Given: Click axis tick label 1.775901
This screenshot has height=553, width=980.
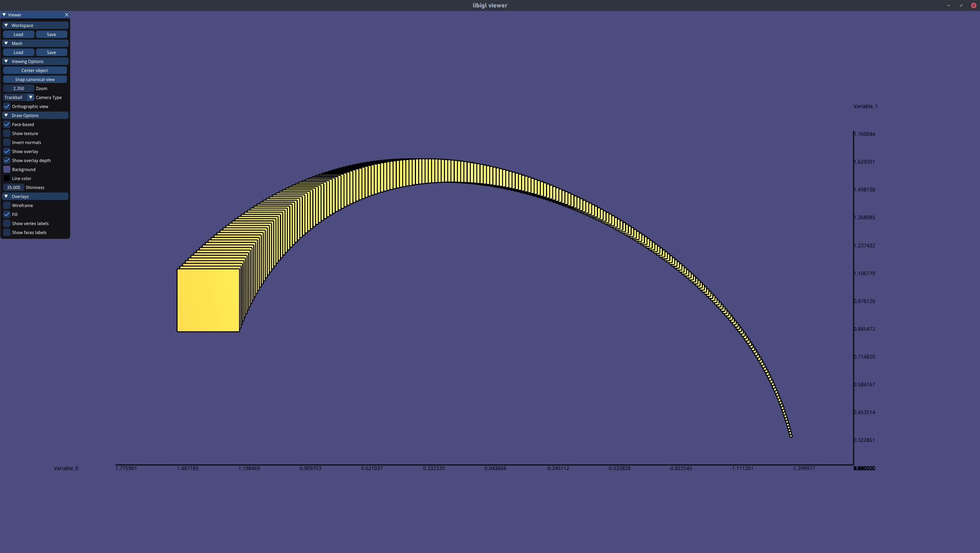Looking at the screenshot, I should pos(126,468).
